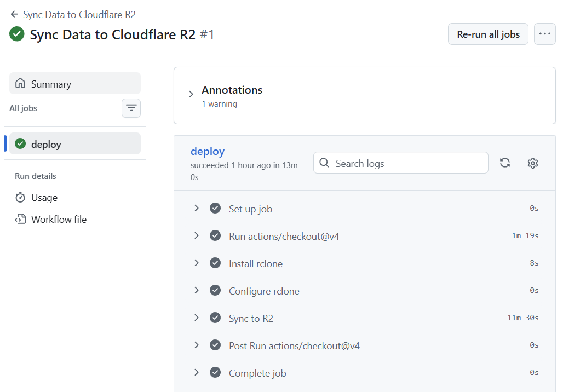
Task: Click the Search logs input field
Action: click(x=401, y=163)
